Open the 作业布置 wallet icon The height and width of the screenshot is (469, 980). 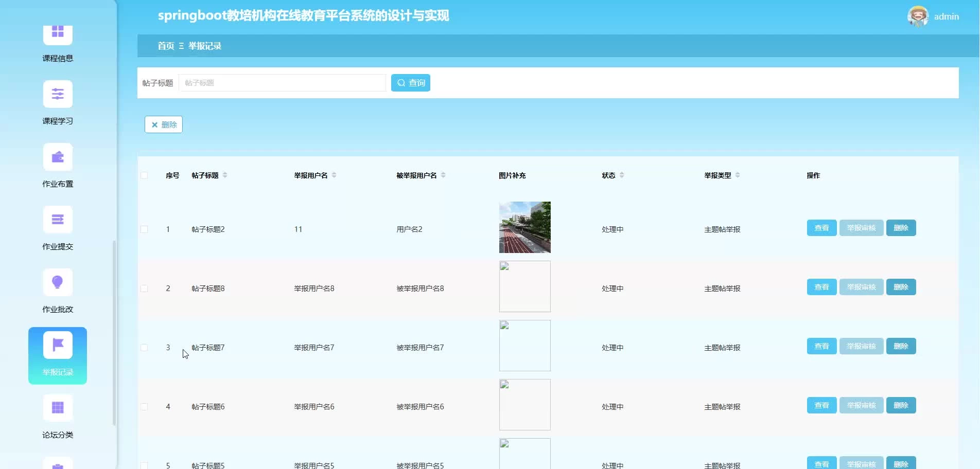click(x=58, y=157)
